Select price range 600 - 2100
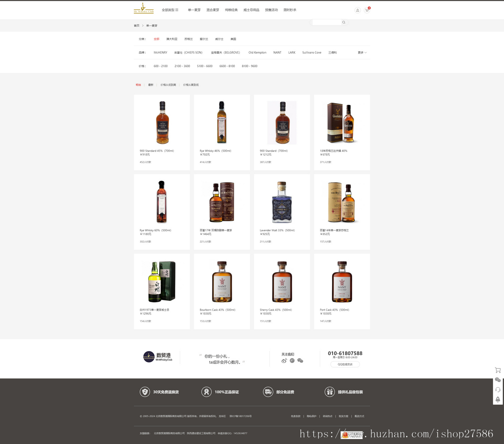 click(160, 66)
